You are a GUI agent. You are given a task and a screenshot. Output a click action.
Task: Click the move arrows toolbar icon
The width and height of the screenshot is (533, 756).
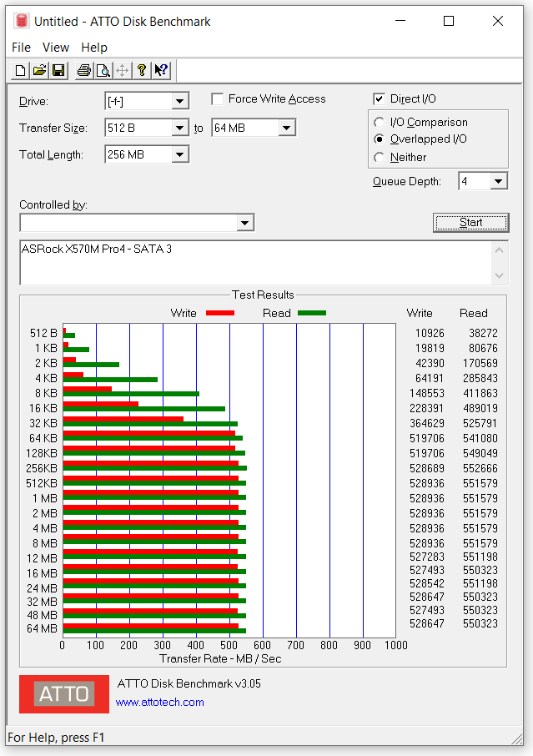(123, 71)
